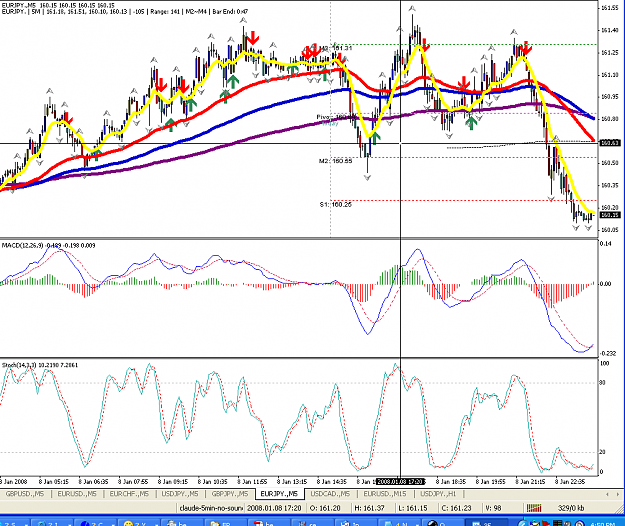Click the Stochastic scale level 20
The width and height of the screenshot is (625, 526).
[603, 452]
